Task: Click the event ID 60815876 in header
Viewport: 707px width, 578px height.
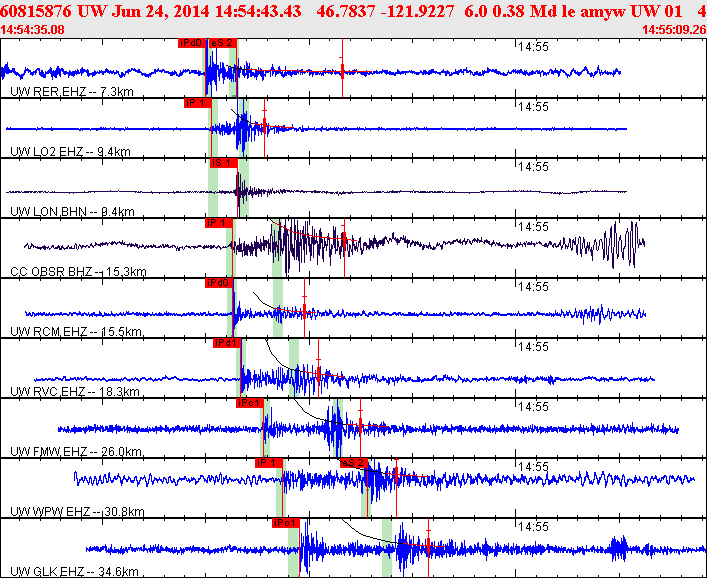Action: pos(36,11)
